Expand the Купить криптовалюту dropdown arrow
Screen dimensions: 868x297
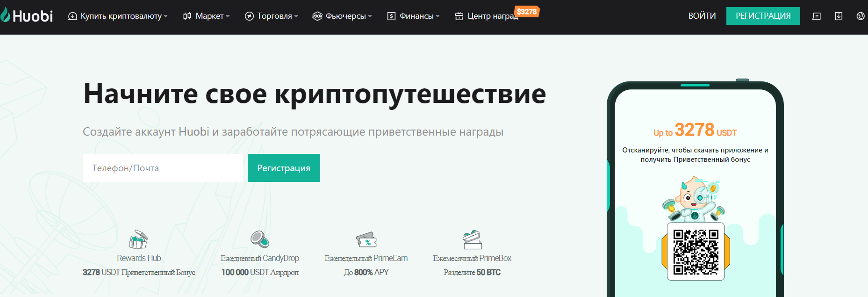tap(165, 16)
